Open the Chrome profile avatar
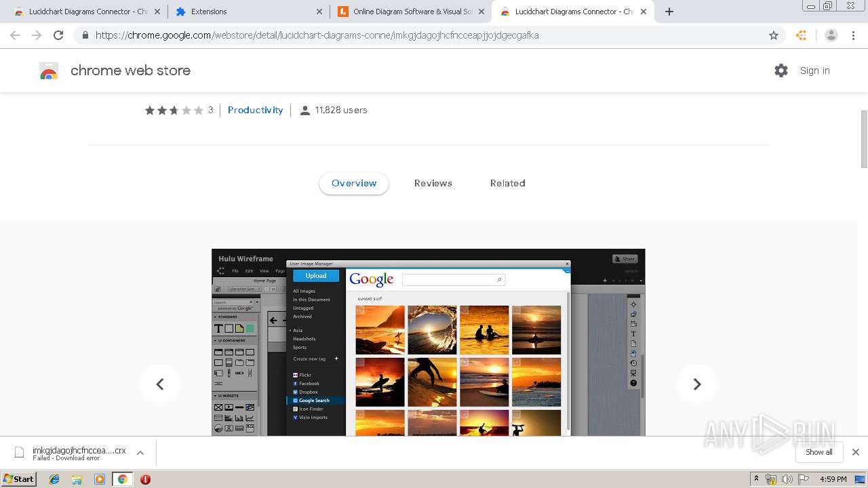Screen dimensions: 868x488 point(831,35)
